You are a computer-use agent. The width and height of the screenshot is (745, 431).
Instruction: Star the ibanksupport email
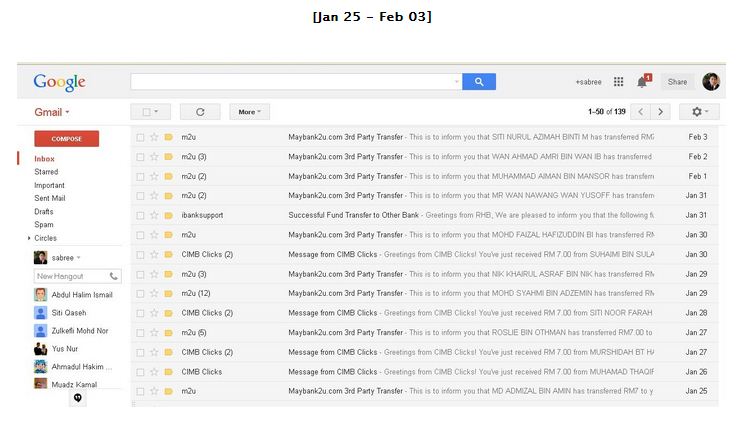[x=154, y=215]
